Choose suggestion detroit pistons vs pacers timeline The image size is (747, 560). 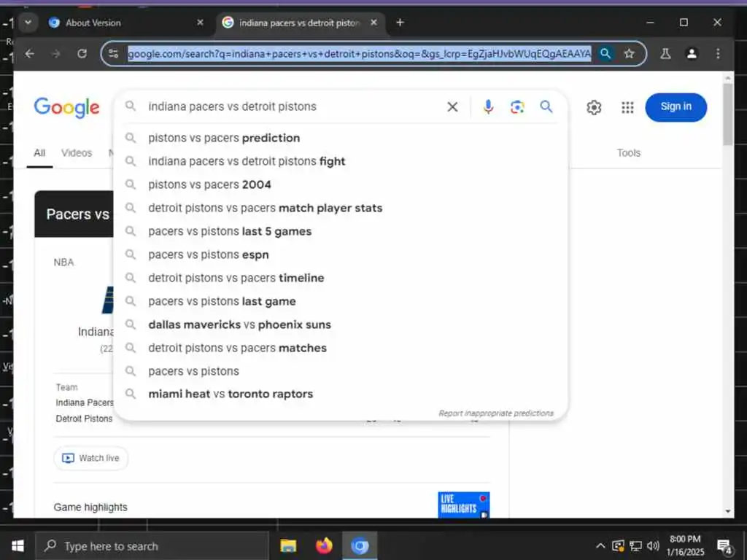tap(341, 278)
